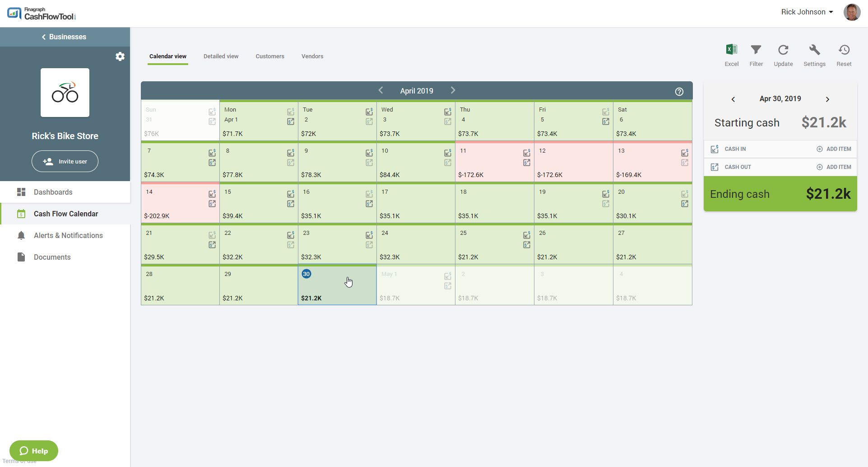
Task: Click cash-out icon on April 21
Action: tap(212, 245)
